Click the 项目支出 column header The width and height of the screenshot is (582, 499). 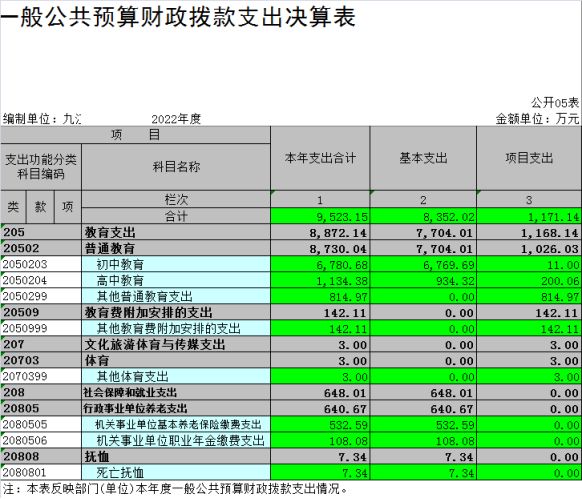pyautogui.click(x=529, y=158)
